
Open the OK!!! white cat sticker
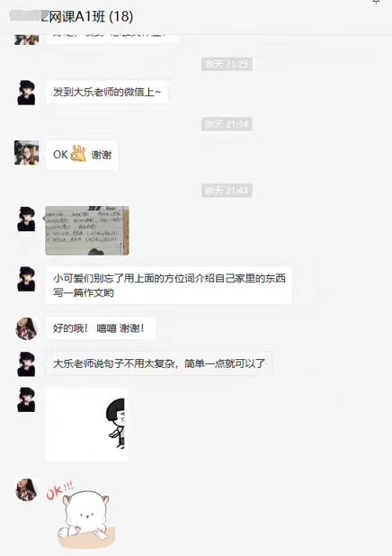[82, 515]
